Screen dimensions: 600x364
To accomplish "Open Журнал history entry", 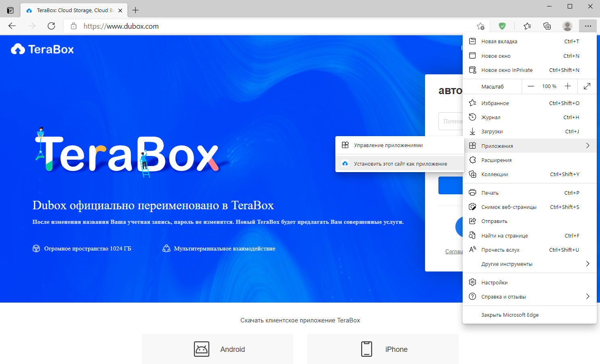I will 530,117.
